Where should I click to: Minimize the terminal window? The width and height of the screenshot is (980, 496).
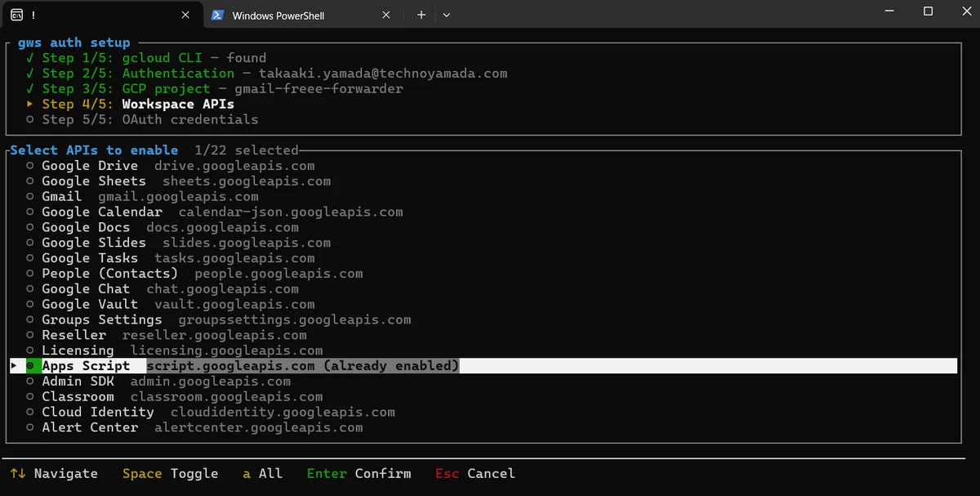(890, 11)
